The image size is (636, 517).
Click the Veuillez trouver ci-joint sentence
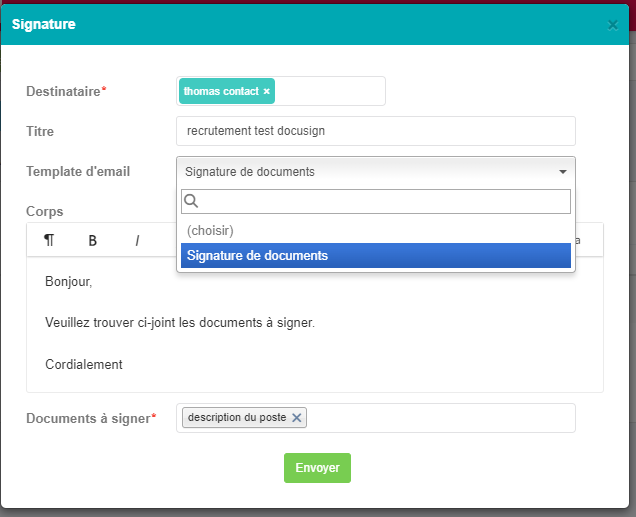point(180,323)
